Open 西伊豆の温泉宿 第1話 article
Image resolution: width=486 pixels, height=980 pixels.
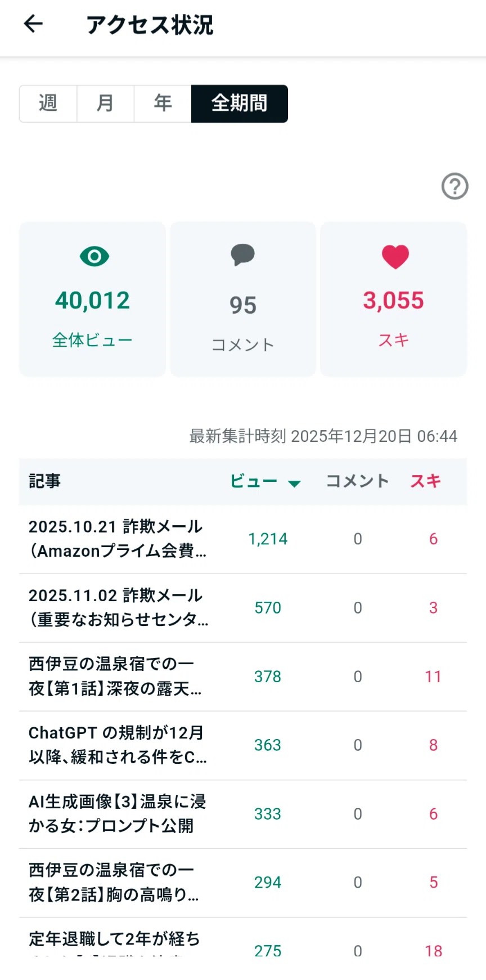click(243, 677)
